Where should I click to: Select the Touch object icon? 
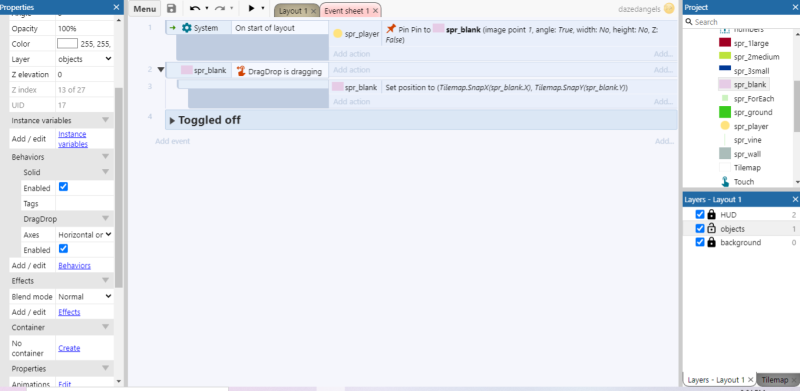pos(724,182)
